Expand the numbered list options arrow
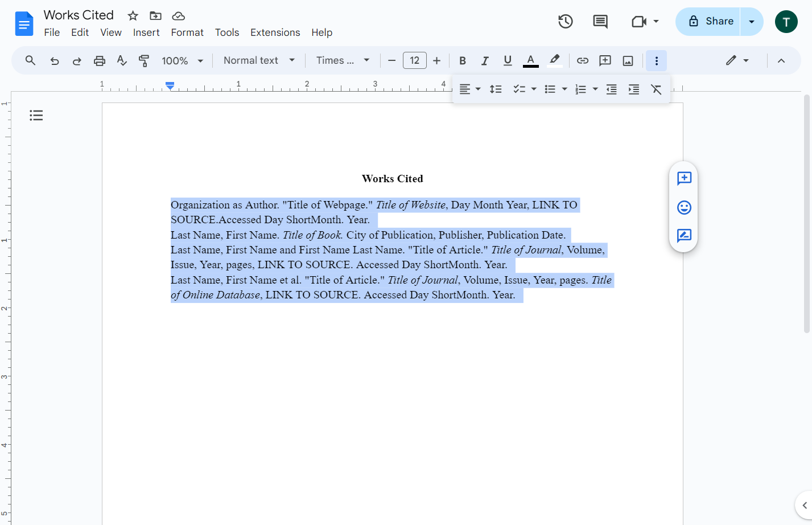 (595, 89)
